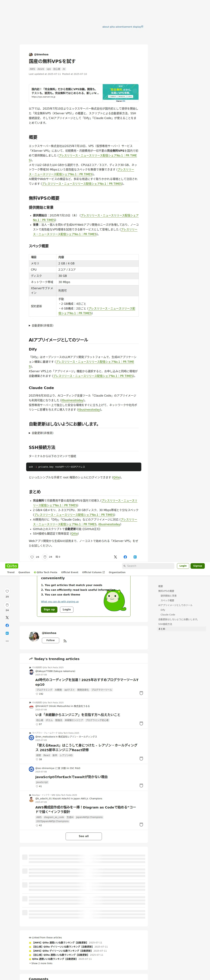Jump to まとめ in table of contents

click(x=162, y=629)
